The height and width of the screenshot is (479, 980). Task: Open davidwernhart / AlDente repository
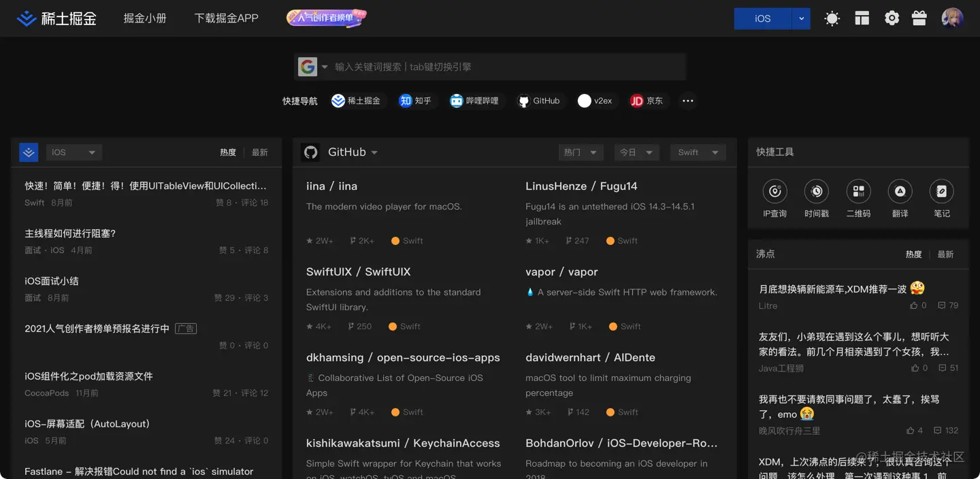point(590,357)
